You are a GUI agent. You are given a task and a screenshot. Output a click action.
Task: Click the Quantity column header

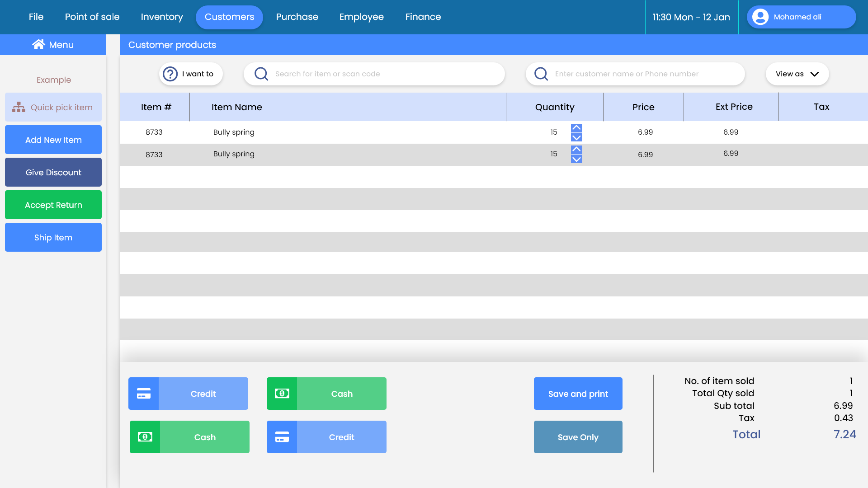pos(555,107)
